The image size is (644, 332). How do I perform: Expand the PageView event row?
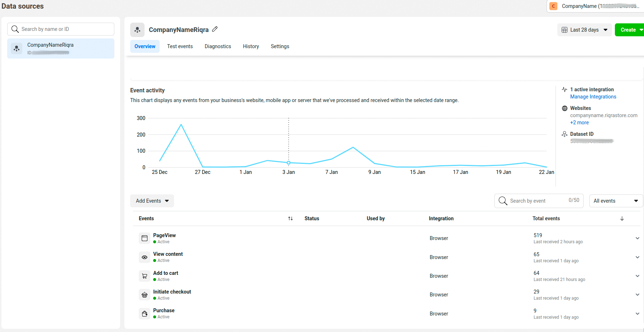tap(638, 238)
